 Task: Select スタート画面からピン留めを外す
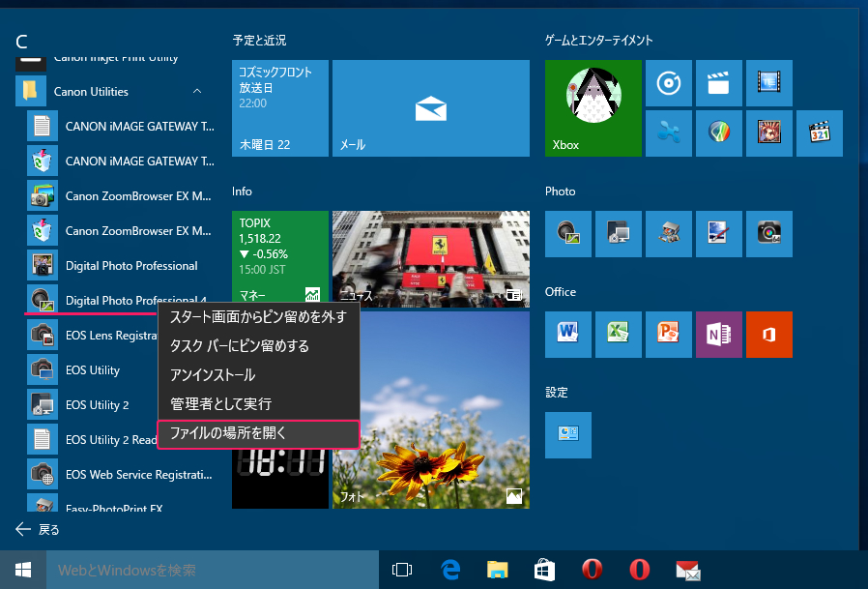click(258, 317)
